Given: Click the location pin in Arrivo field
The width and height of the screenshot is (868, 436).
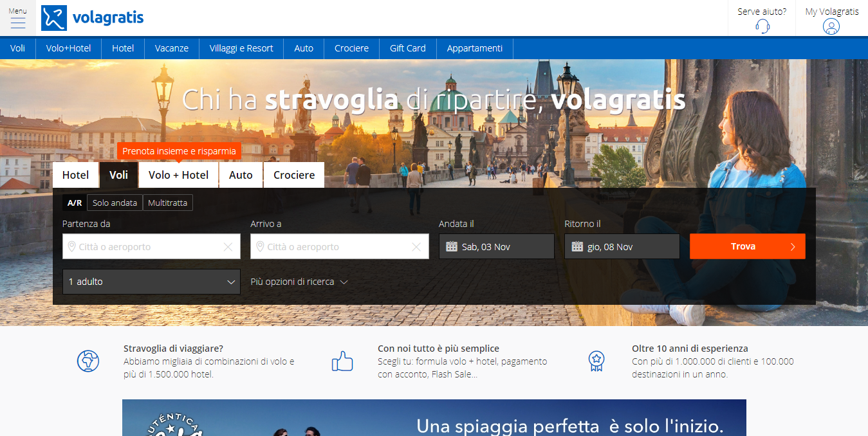Looking at the screenshot, I should tap(259, 246).
